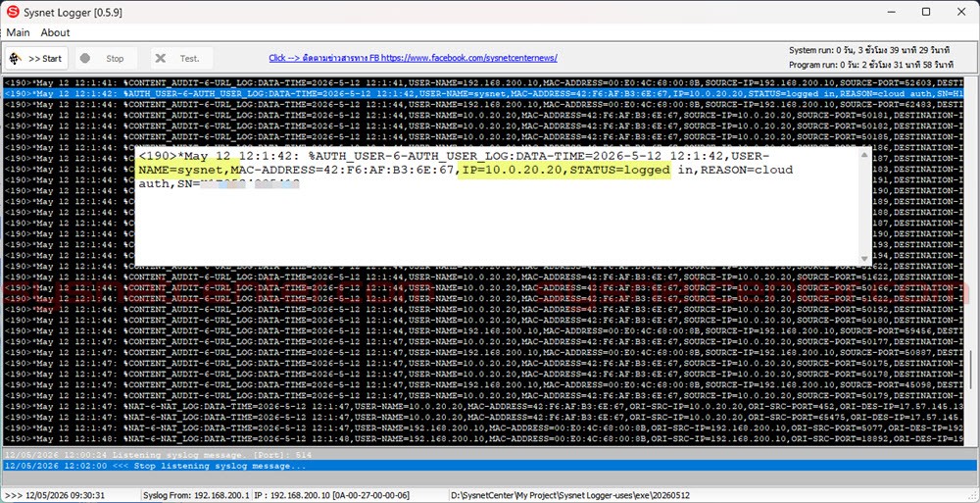Image resolution: width=980 pixels, height=503 pixels.
Task: Select the log row with SOURCE-PORT=50175
Action: click(x=483, y=364)
